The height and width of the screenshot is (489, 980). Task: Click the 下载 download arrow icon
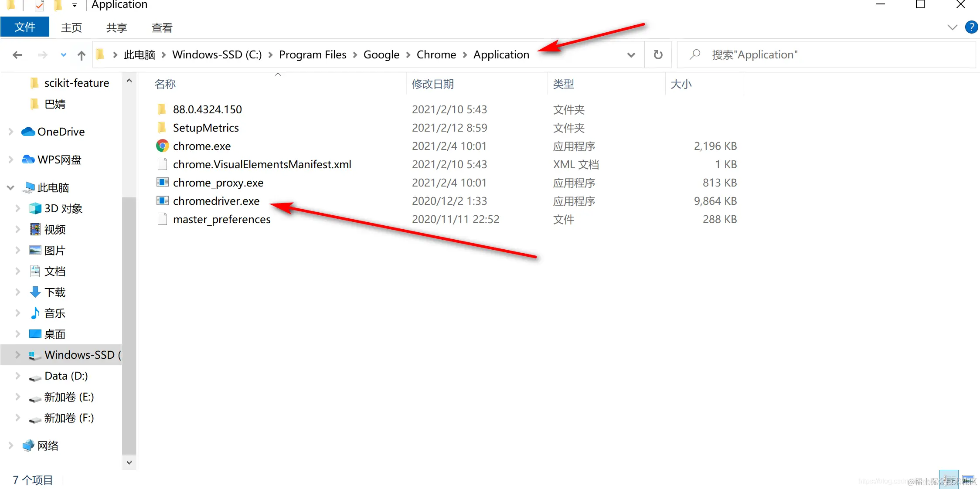(35, 292)
